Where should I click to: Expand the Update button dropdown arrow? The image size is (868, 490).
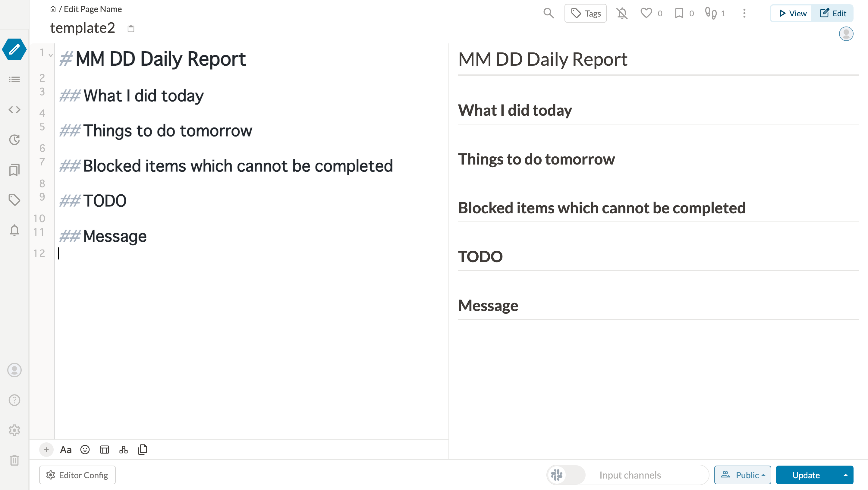coord(845,475)
